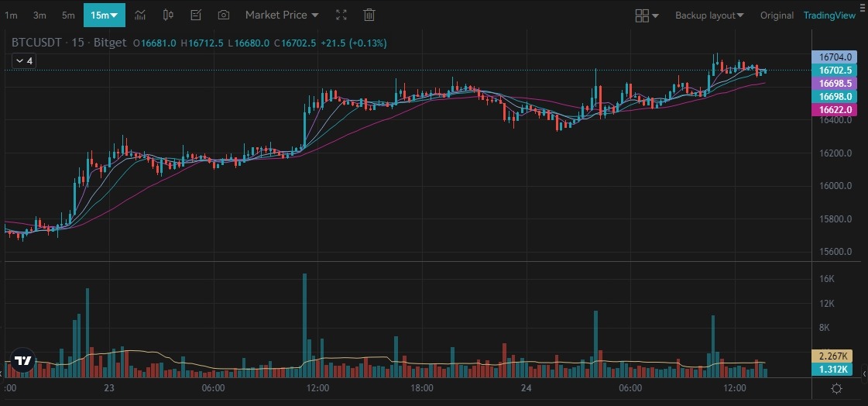This screenshot has width=868, height=406.
Task: Click the current price label 16702.5
Action: tap(834, 71)
